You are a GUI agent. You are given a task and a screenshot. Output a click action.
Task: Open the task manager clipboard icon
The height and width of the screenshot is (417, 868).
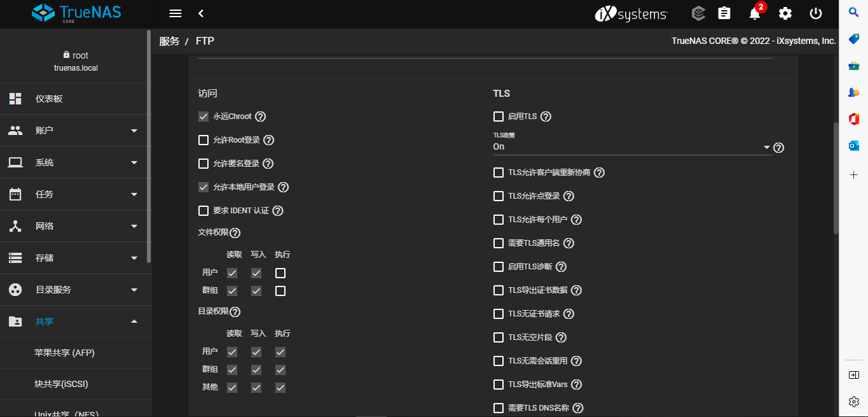[724, 13]
